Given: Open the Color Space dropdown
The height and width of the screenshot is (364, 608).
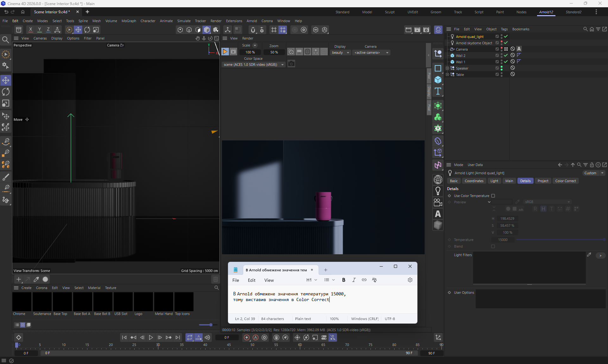Looking at the screenshot, I should tap(253, 65).
